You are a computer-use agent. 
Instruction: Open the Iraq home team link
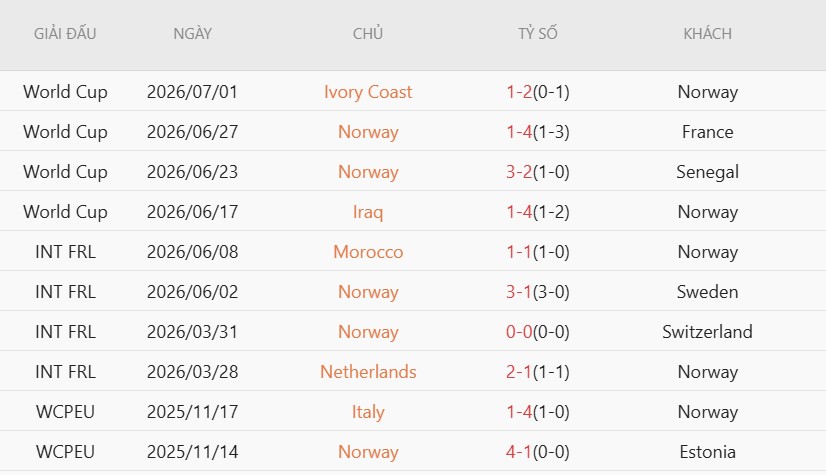coord(368,212)
